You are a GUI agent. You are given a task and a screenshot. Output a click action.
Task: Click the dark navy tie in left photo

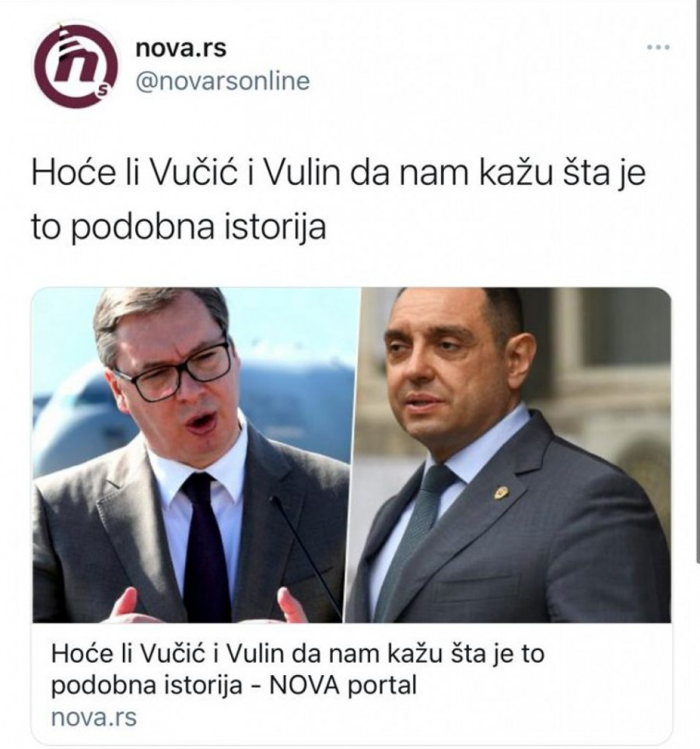coord(206,544)
